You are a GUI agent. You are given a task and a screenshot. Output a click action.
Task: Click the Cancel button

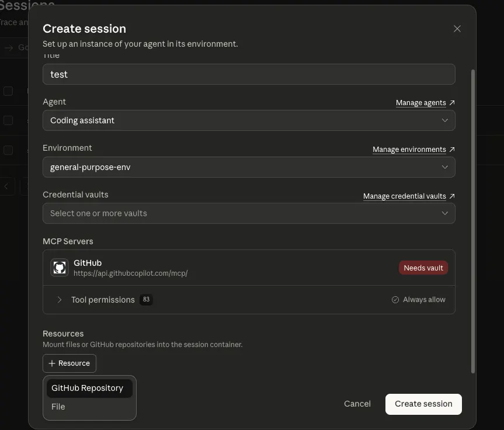click(357, 404)
